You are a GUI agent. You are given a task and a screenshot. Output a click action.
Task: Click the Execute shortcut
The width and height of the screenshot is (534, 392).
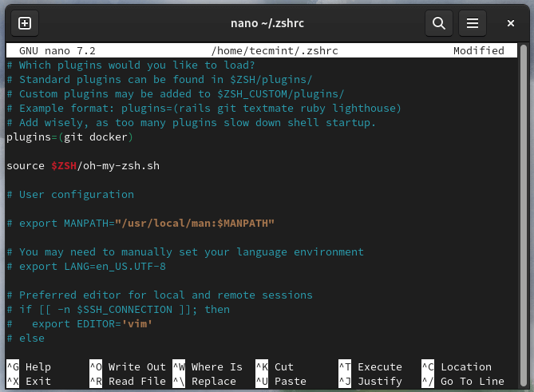379,367
